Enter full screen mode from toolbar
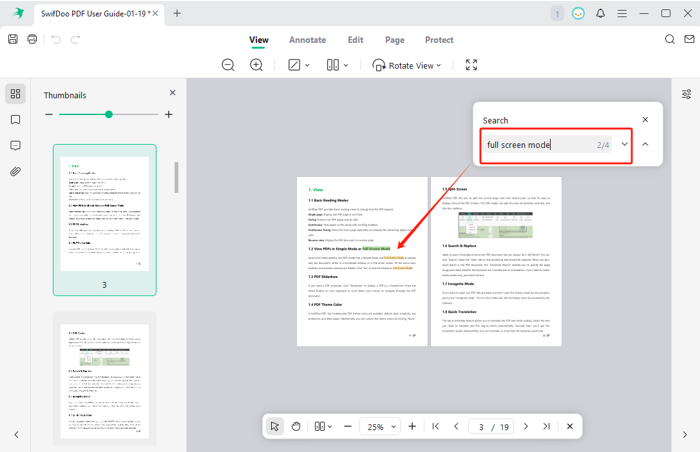Screen dimensions: 700x452 (471, 65)
